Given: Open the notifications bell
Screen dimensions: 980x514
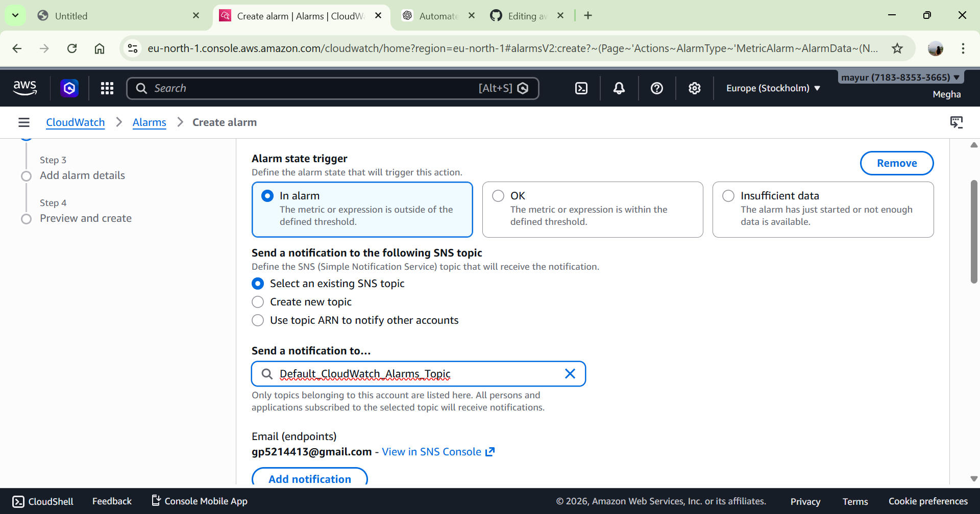Looking at the screenshot, I should 619,88.
